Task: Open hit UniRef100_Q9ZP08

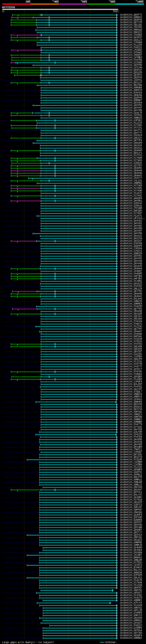Action: point(131,20)
